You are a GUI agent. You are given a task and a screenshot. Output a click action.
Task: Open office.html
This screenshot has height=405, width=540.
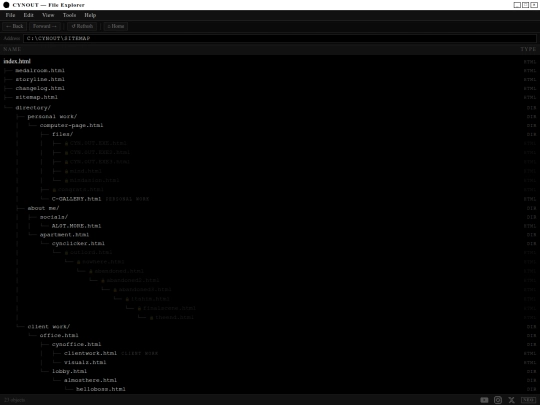(59, 335)
